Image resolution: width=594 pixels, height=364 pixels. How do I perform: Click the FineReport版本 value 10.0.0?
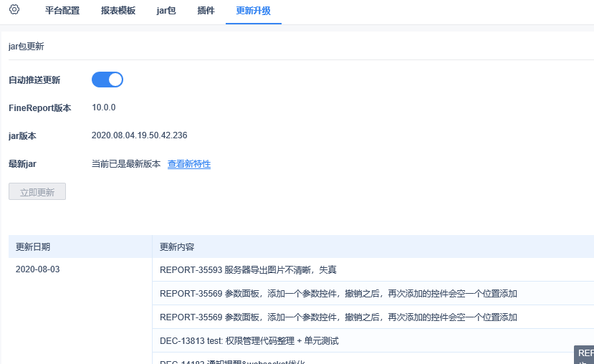pos(104,107)
